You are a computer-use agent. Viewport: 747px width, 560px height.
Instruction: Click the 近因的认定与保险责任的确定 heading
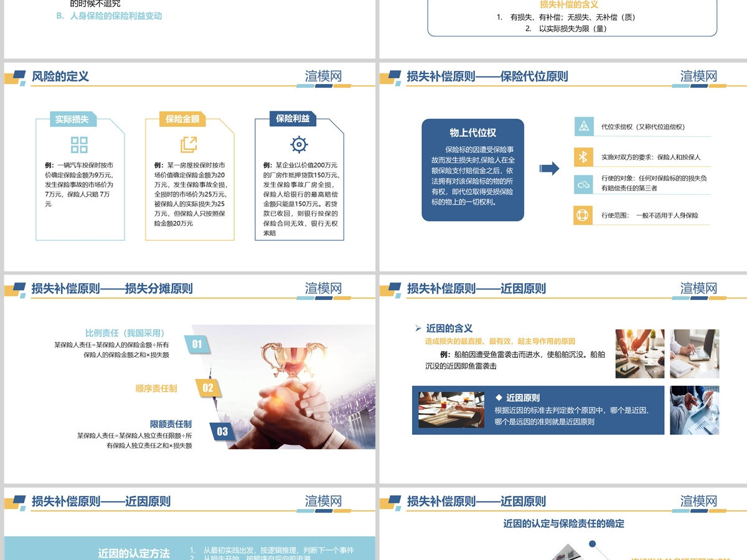[x=564, y=523]
